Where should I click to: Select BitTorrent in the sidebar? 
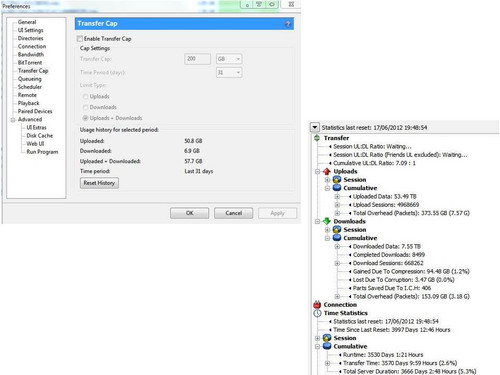point(30,63)
